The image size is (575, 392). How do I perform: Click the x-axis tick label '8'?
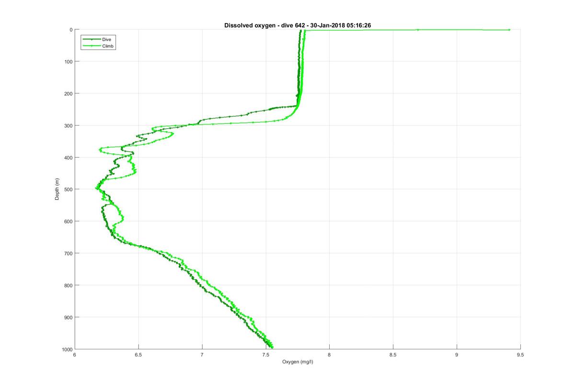329,355
